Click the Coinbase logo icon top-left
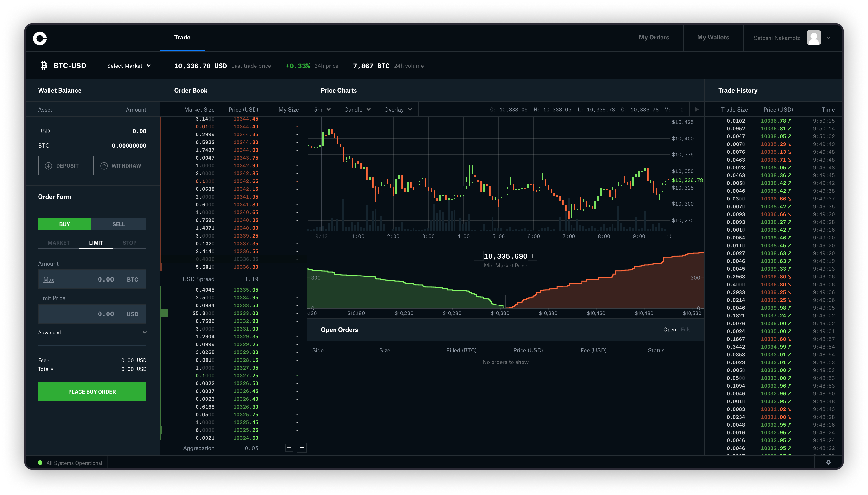Image resolution: width=868 pixels, height=495 pixels. (x=40, y=38)
